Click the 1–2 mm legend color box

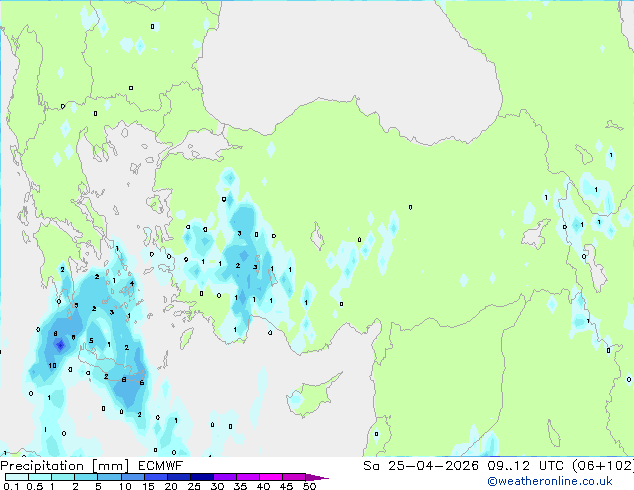click(63, 477)
